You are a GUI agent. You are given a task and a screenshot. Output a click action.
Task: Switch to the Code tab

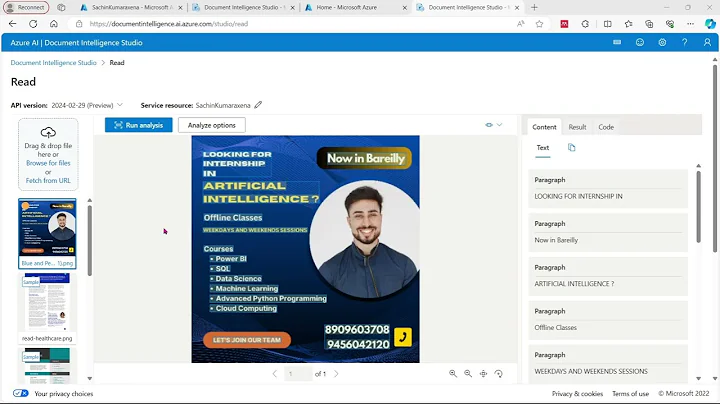(606, 127)
